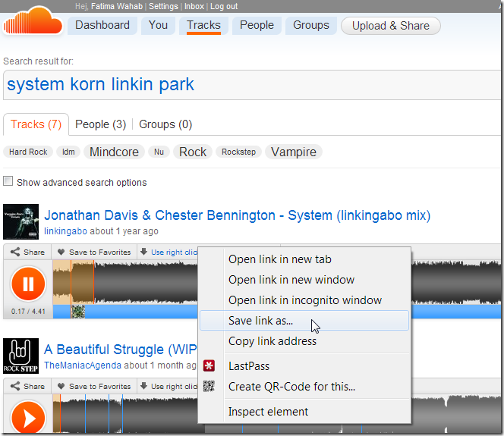
Task: Select Create QR-Code for this...
Action: [304, 387]
